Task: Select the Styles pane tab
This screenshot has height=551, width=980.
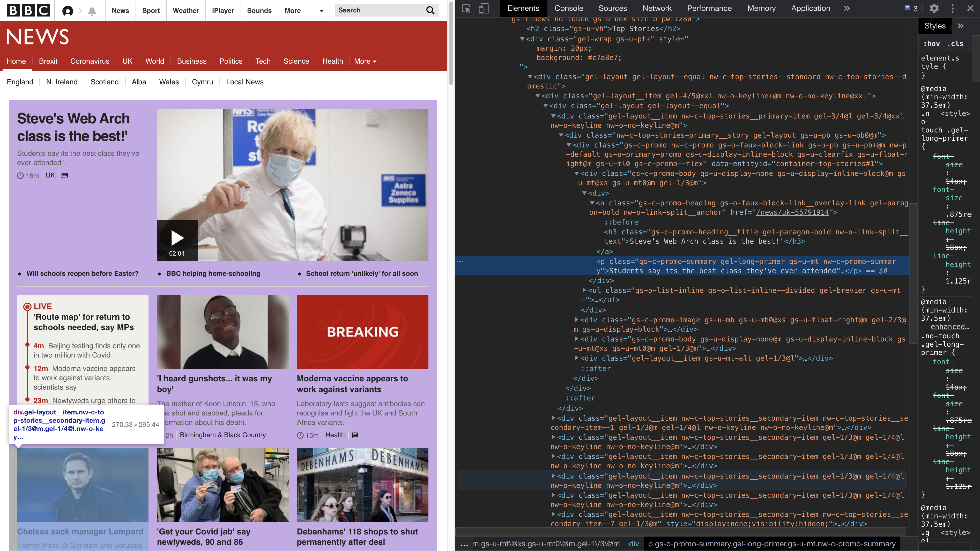Action: click(x=935, y=26)
